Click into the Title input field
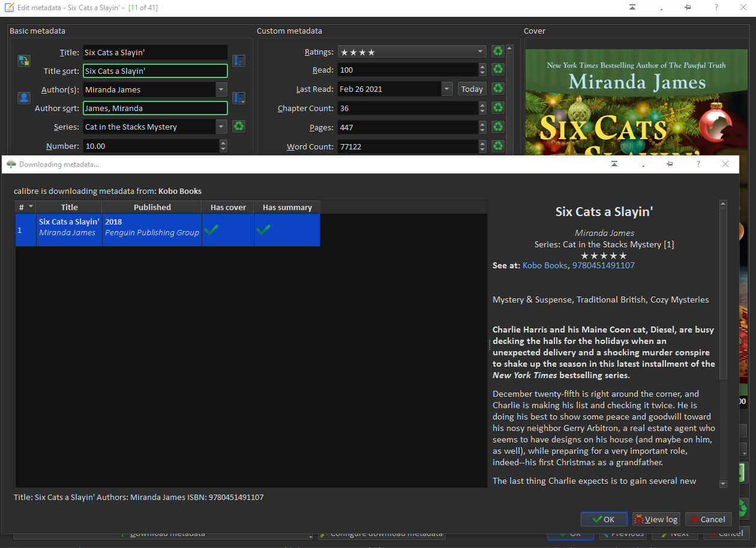The height and width of the screenshot is (548, 756). [155, 52]
